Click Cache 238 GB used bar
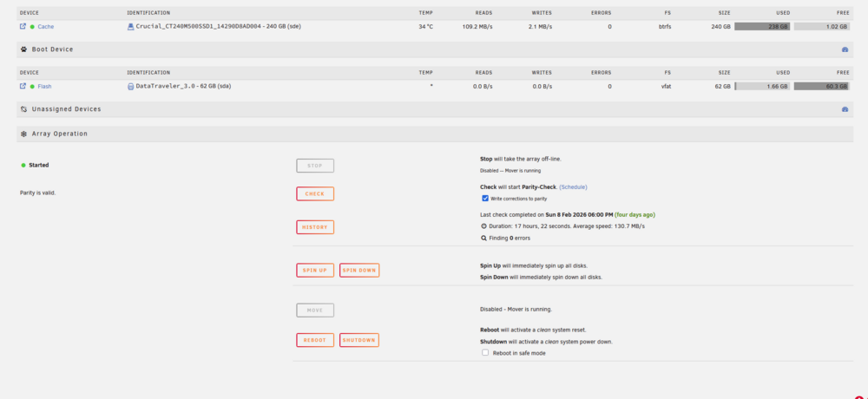 (762, 27)
